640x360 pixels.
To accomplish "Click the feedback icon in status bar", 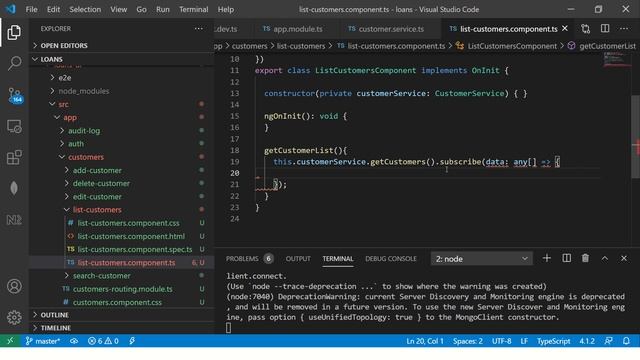I will [608, 341].
